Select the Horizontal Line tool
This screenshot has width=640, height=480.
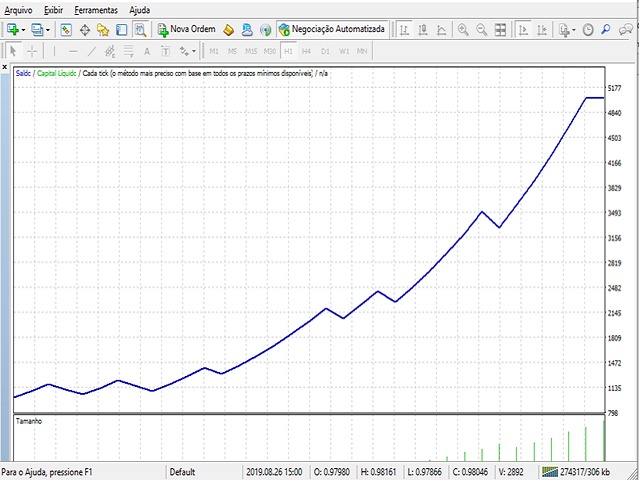pyautogui.click(x=73, y=51)
